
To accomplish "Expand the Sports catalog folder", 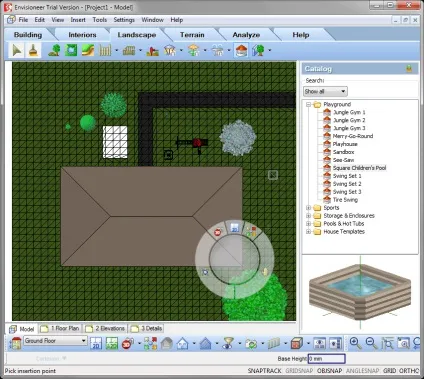I will [x=309, y=208].
